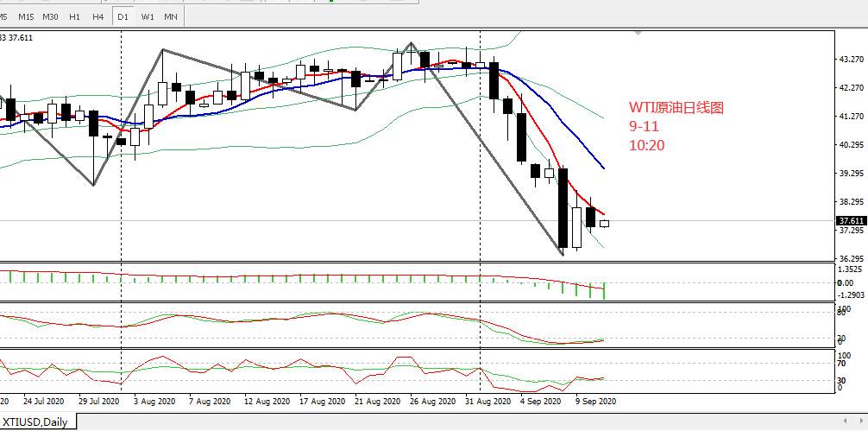The width and height of the screenshot is (868, 431).
Task: Open the XTIUSD,Daily chart tab
Action: click(x=36, y=422)
